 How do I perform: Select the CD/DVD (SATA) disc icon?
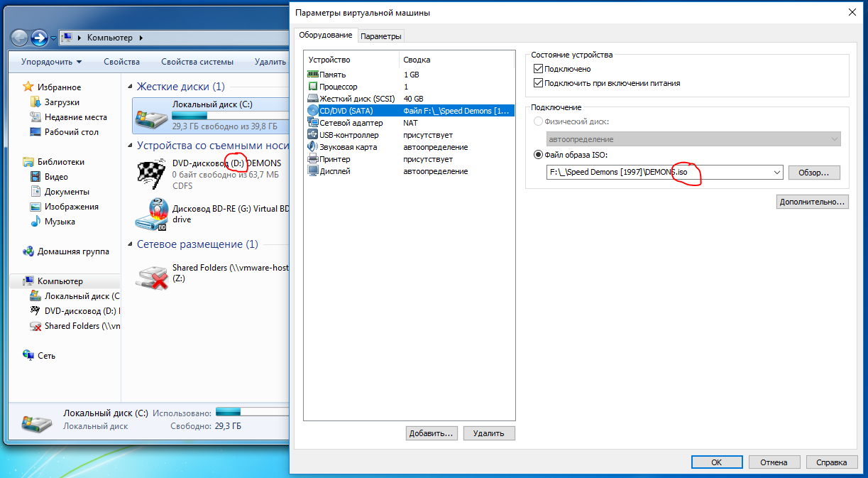[x=313, y=110]
